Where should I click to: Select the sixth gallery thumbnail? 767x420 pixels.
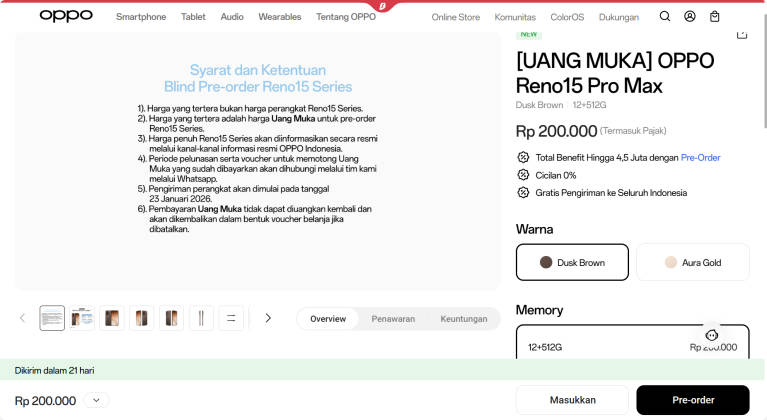[201, 318]
